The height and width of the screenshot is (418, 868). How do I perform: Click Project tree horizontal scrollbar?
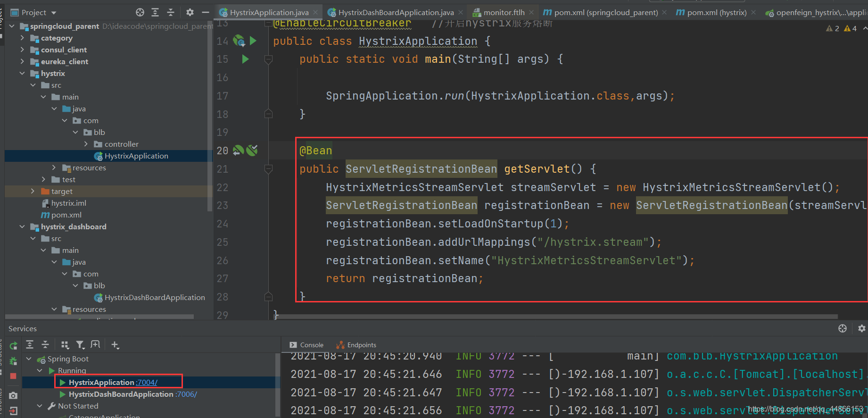point(99,317)
